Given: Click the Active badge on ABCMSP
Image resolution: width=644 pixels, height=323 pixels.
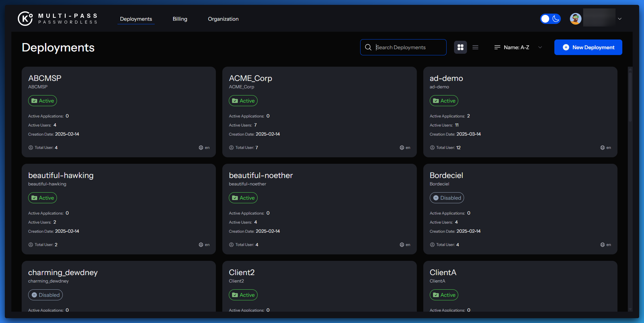Looking at the screenshot, I should [x=42, y=101].
